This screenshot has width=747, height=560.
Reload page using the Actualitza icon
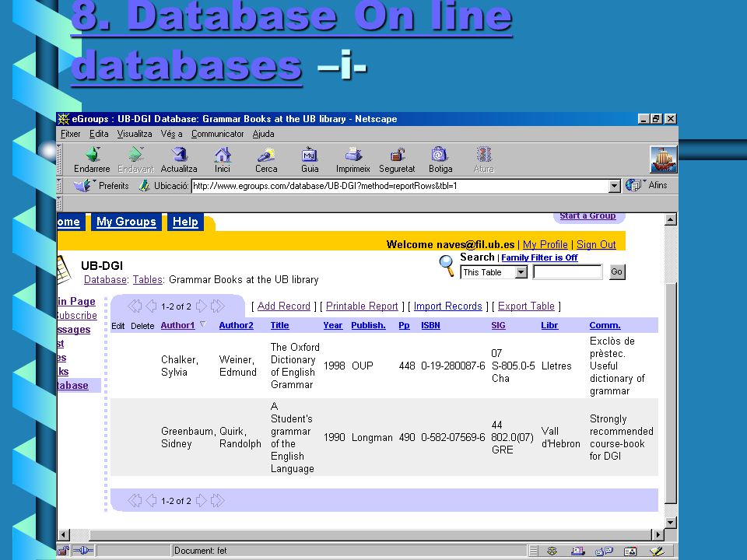179,155
